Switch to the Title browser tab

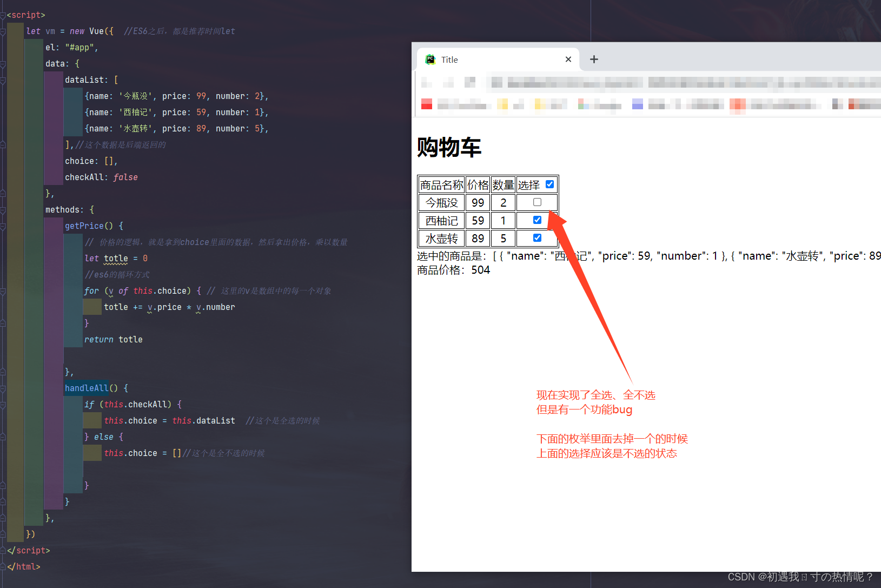point(498,60)
